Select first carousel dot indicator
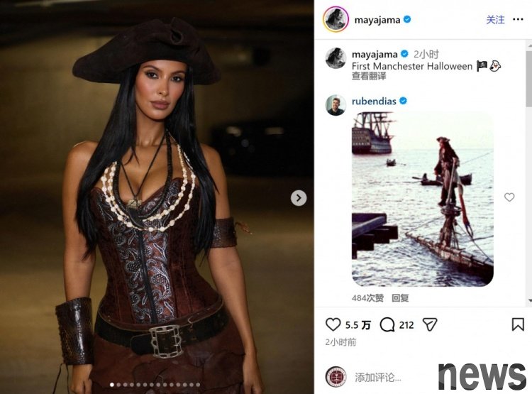The height and width of the screenshot is (394, 532). [x=112, y=385]
